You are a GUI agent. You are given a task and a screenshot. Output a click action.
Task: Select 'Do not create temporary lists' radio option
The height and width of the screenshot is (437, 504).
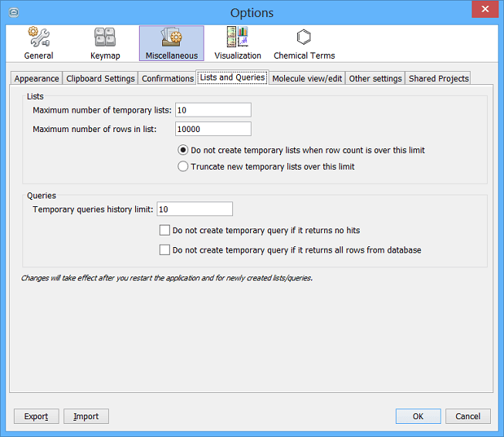click(x=183, y=151)
